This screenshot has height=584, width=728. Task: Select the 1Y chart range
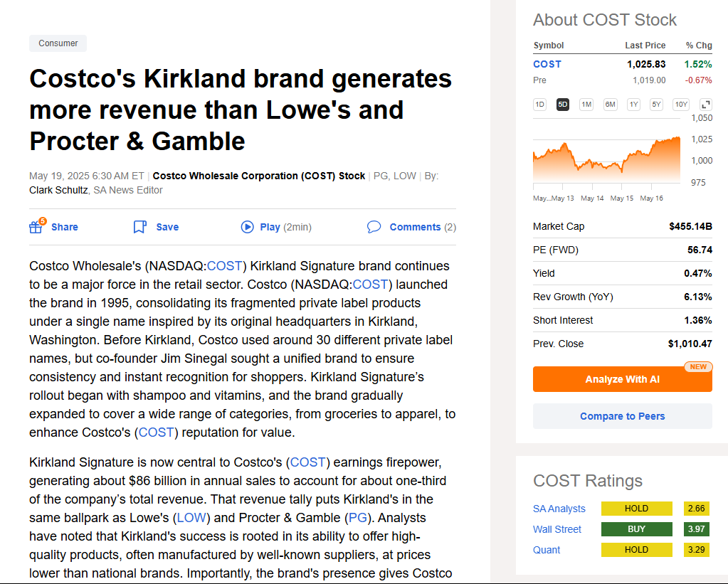pyautogui.click(x=634, y=105)
